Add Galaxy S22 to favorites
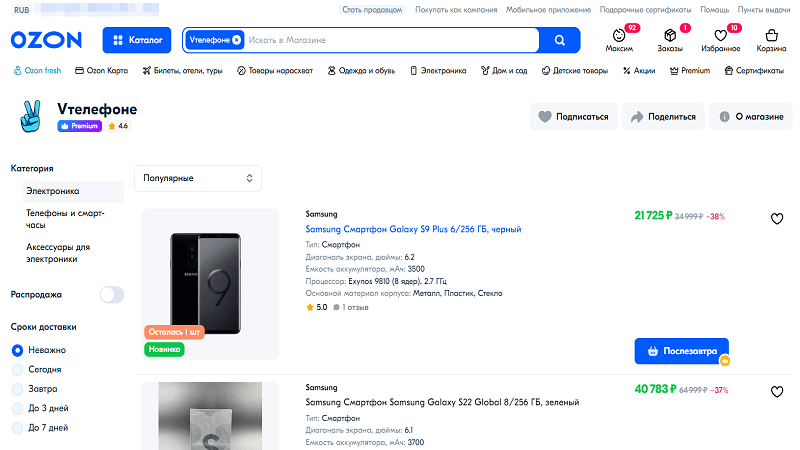Viewport: 800px width, 450px height. 777,392
